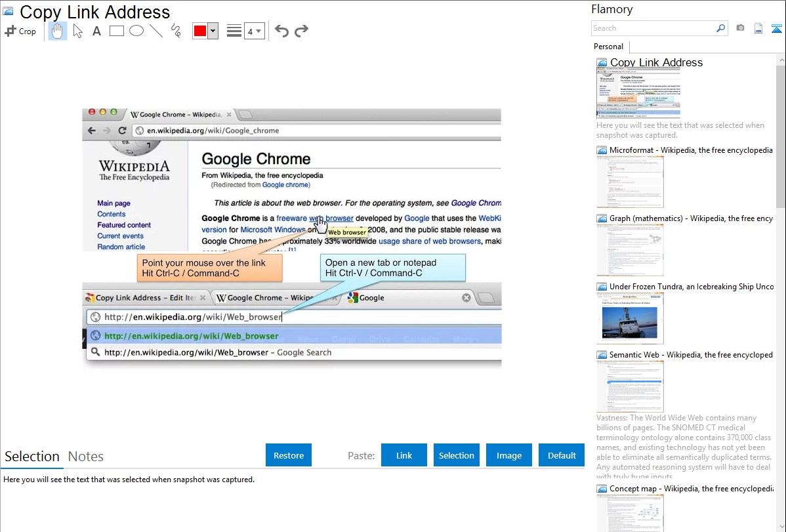Viewport: 786px width, 532px height.
Task: Open the Concept map snapshot thumbnail
Action: [630, 513]
